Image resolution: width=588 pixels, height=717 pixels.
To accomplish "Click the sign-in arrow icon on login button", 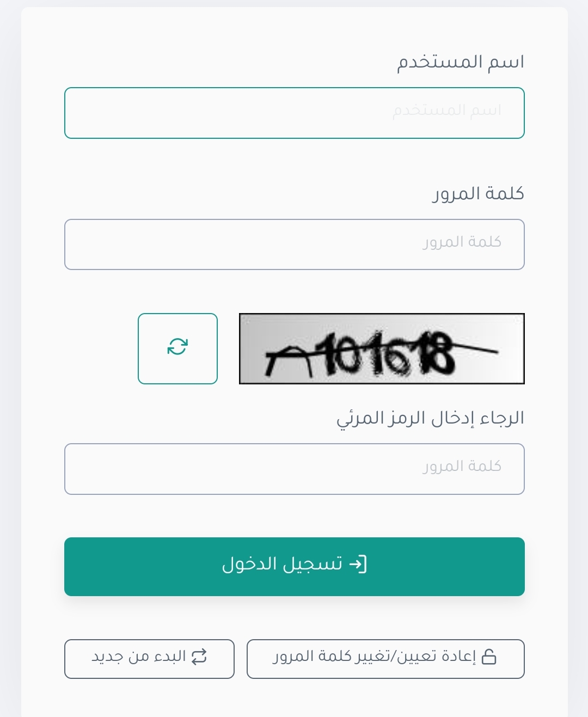I will (x=358, y=564).
